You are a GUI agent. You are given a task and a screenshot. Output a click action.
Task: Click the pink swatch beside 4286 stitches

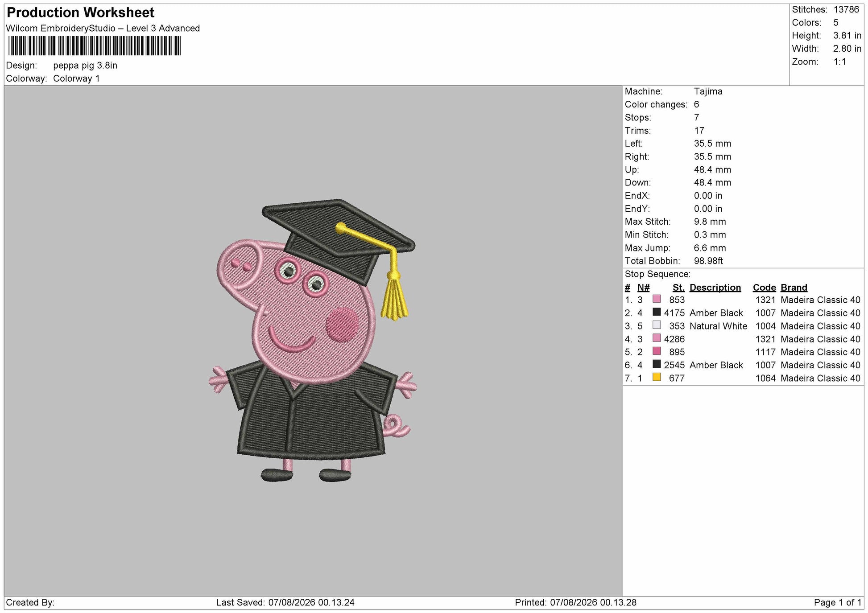(657, 338)
